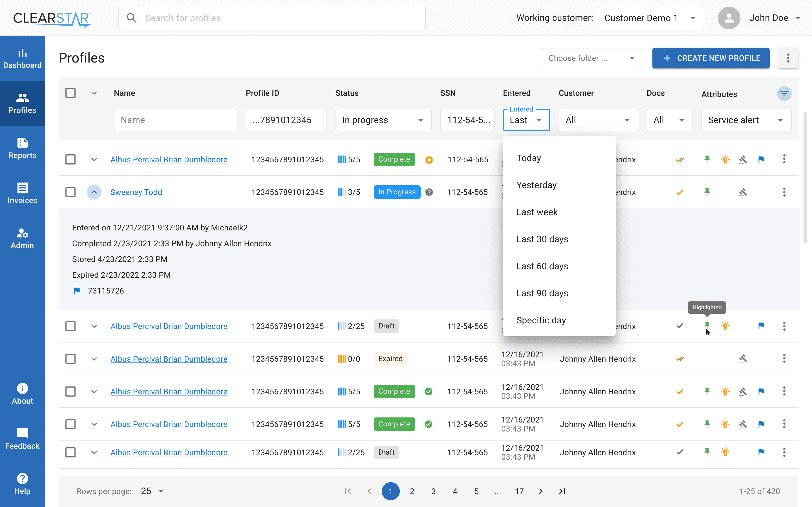Click blue flag icon on first Dumbledore row
This screenshot has height=507, width=812.
[x=761, y=159]
